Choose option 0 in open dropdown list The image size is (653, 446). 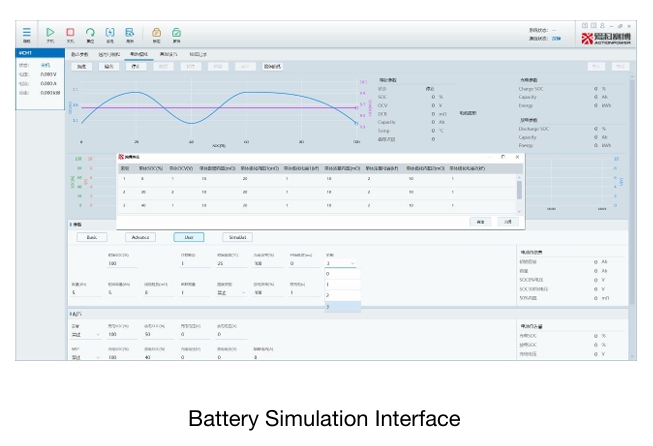pos(343,274)
